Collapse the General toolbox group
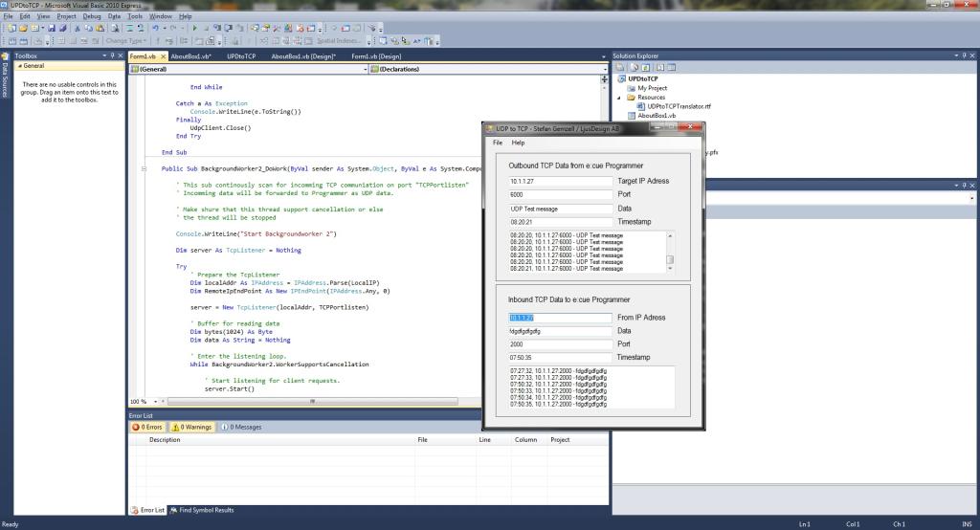This screenshot has width=980, height=530. click(x=19, y=66)
